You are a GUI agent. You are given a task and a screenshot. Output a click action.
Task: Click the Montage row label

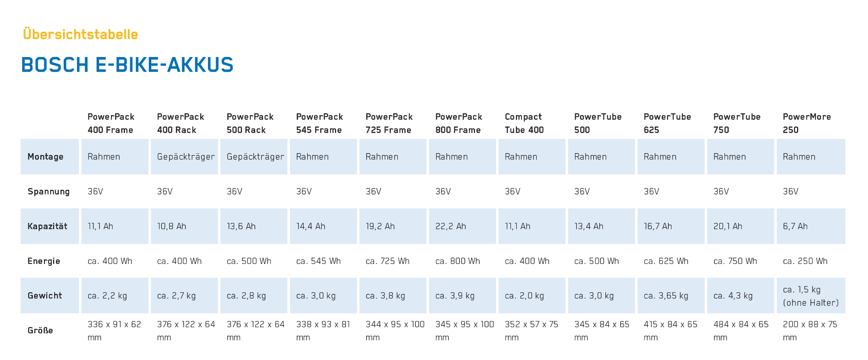click(x=46, y=157)
